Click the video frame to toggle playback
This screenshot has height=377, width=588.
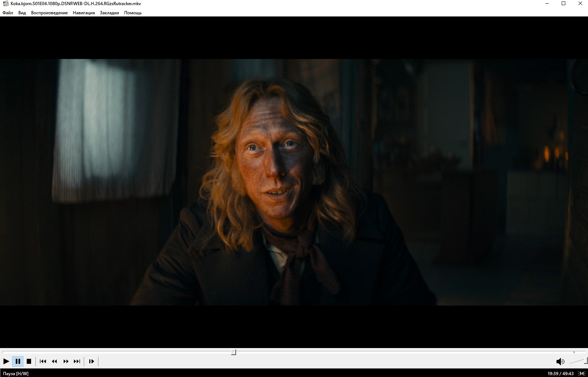coord(294,182)
